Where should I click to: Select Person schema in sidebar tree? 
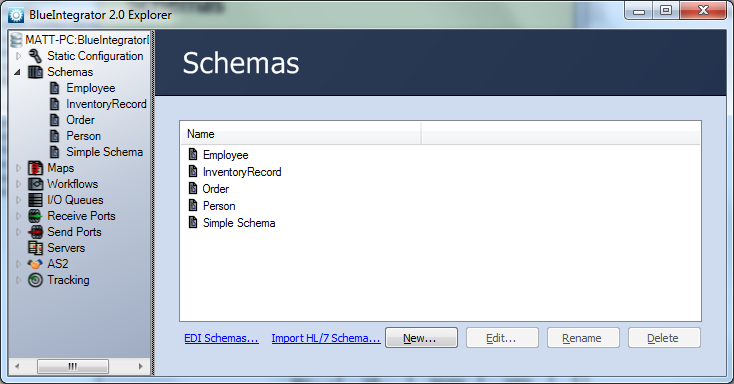point(83,136)
